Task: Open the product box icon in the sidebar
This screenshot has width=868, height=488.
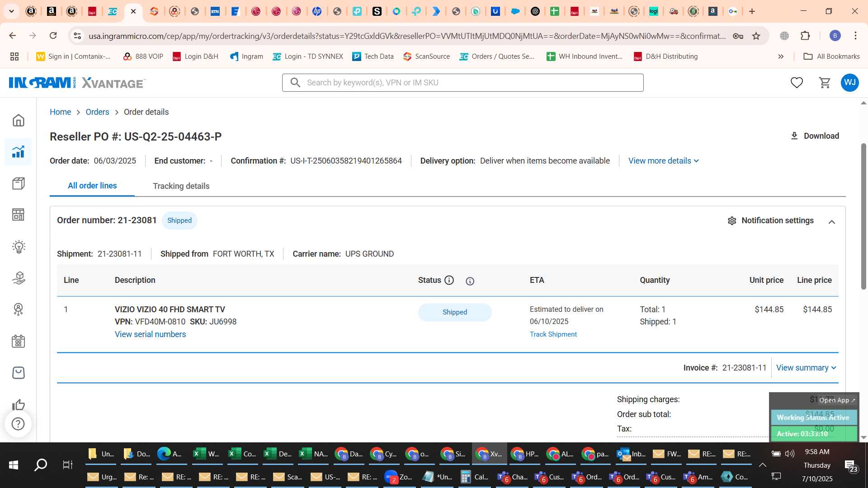Action: [18, 183]
